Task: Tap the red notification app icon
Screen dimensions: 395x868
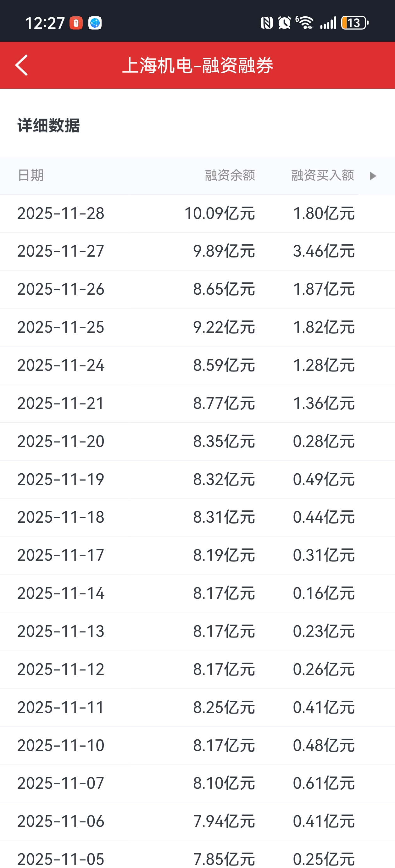Action: 76,23
